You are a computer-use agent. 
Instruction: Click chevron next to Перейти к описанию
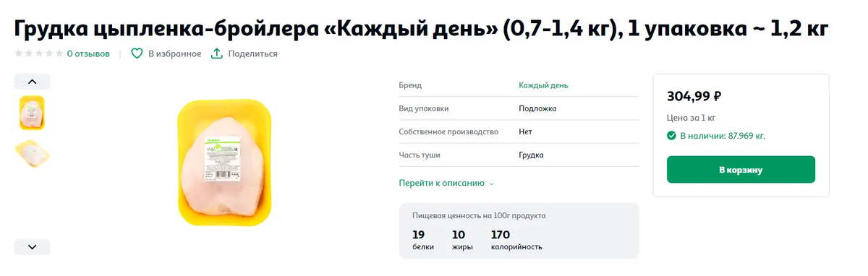click(491, 184)
